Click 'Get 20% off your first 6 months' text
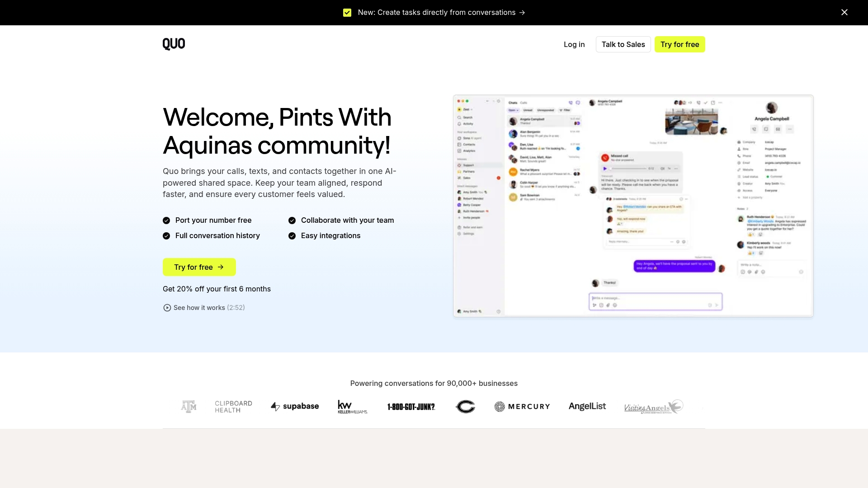 217,289
